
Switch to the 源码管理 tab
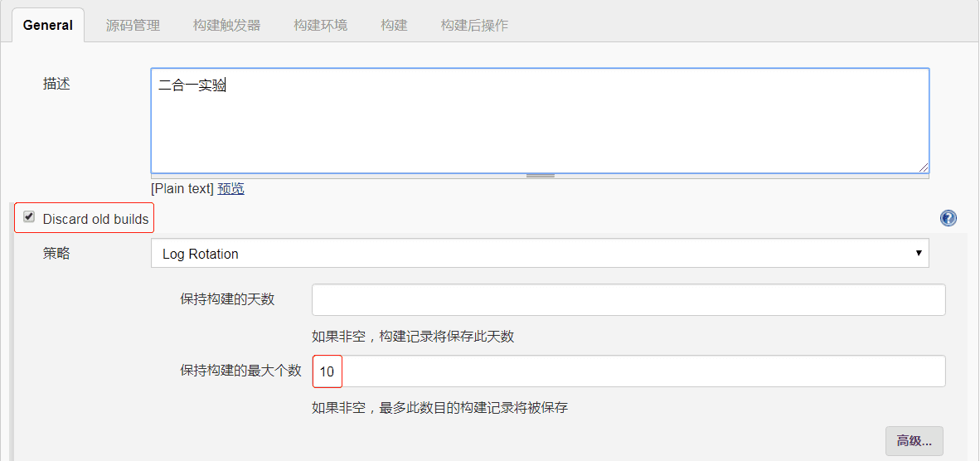[133, 26]
